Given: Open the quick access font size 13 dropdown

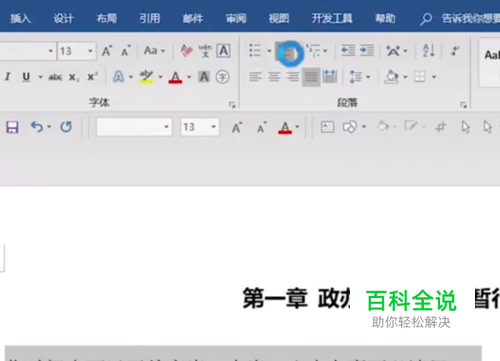Looking at the screenshot, I should (x=213, y=127).
